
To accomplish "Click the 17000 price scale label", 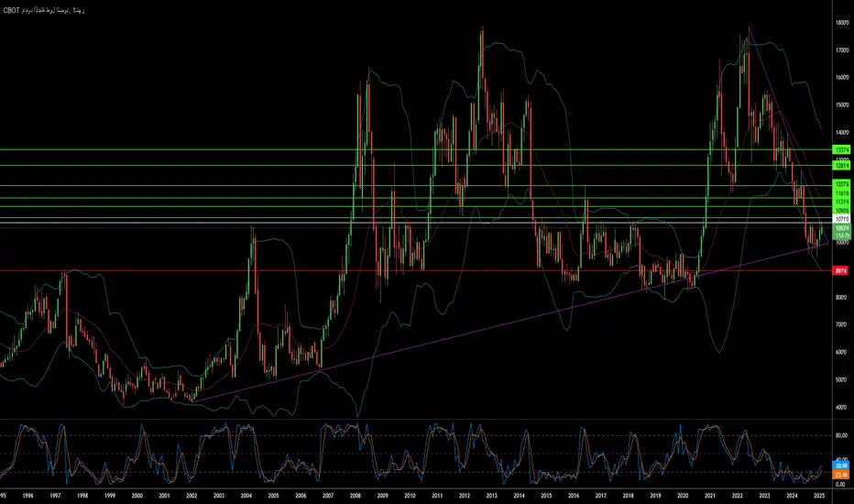I will point(842,49).
